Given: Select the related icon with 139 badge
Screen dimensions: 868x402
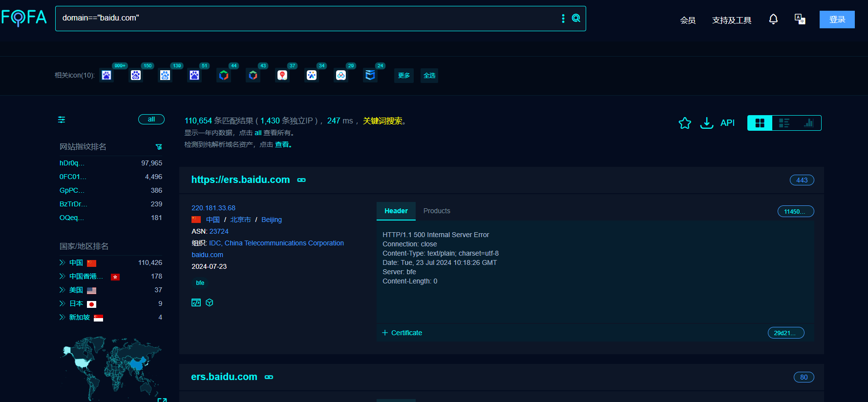Looking at the screenshot, I should click(x=165, y=75).
